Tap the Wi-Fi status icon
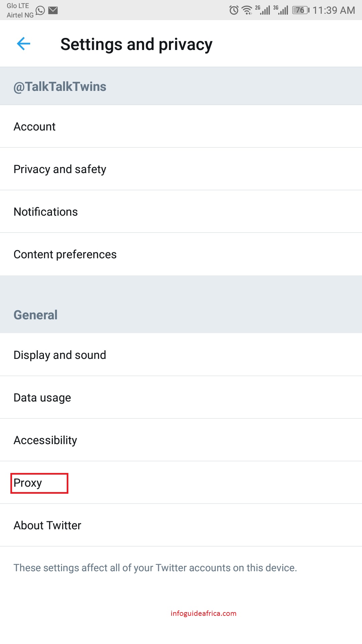The height and width of the screenshot is (644, 362). click(247, 10)
